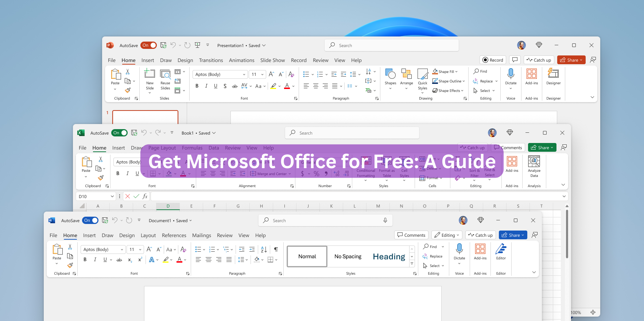Click Clear Formatting icon in Word
644x321 pixels.
coord(183,250)
